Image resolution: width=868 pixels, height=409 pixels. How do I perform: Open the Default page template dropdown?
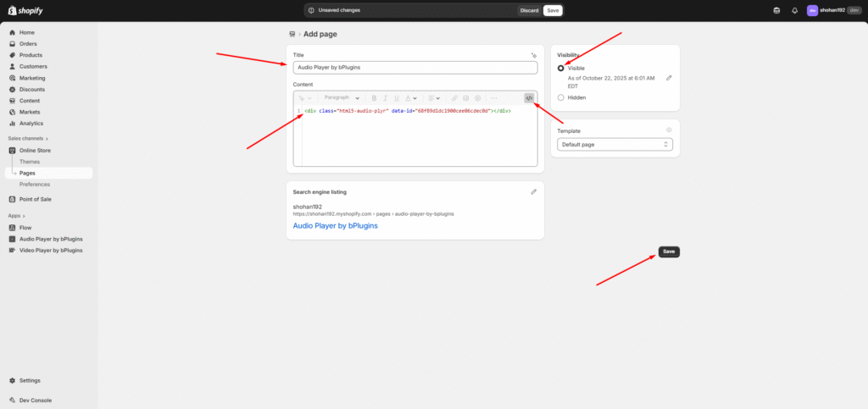point(615,145)
